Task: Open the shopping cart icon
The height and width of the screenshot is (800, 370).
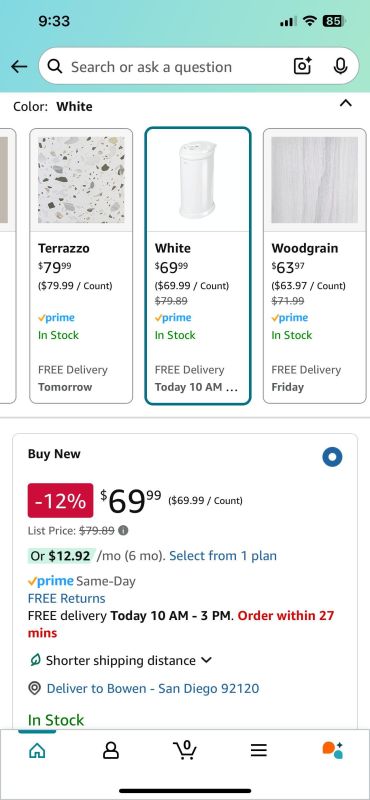Action: tap(185, 750)
